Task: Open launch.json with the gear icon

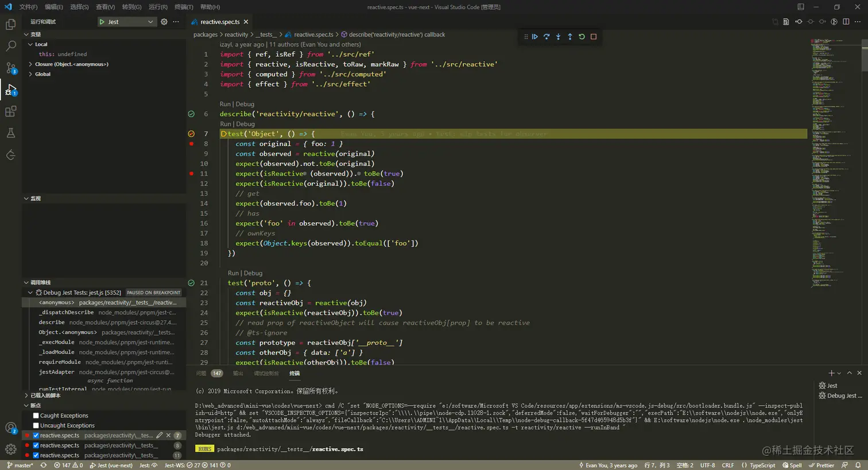Action: [x=164, y=22]
